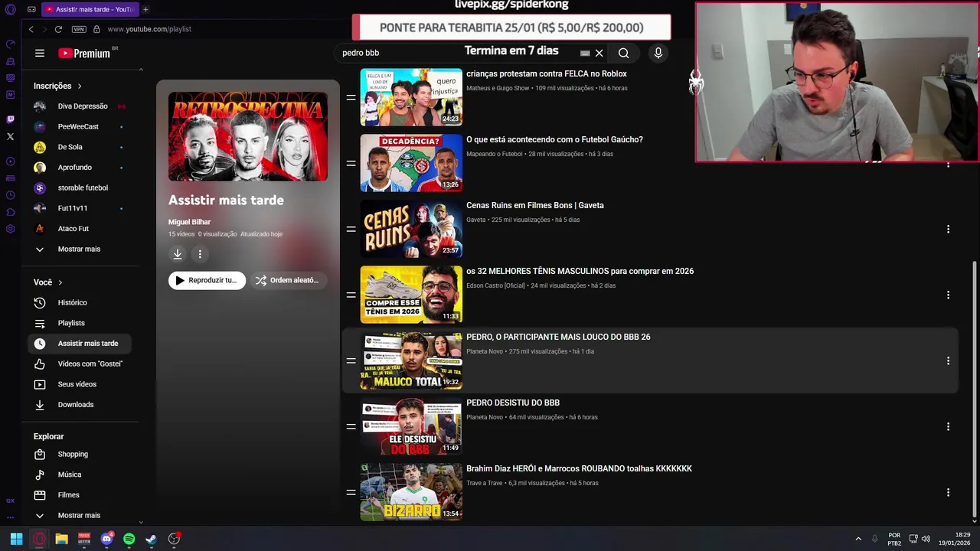Play all with Reproduzir tudo button
980x551 pixels.
[207, 280]
